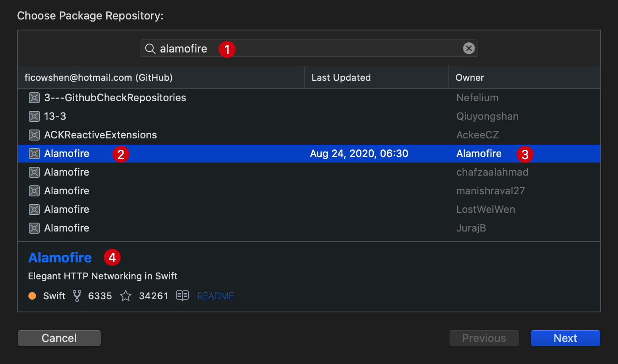The image size is (618, 364).
Task: Select the 13-3 repository row
Action: coord(309,116)
